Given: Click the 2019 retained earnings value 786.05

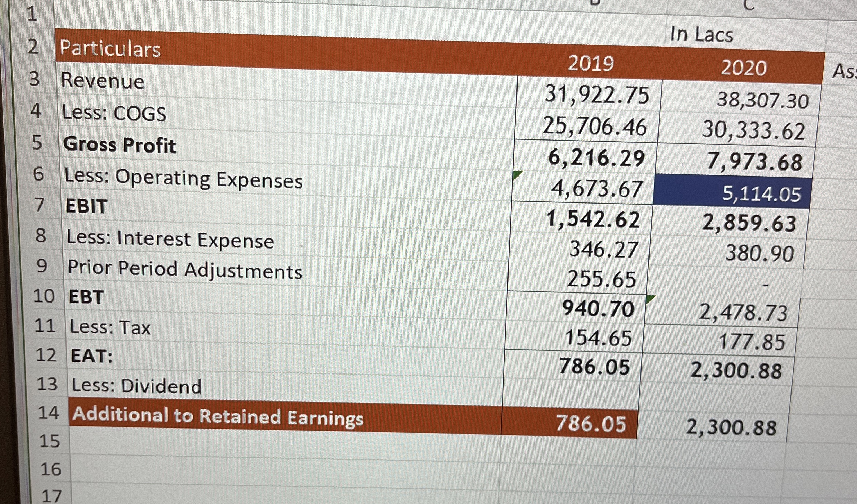Looking at the screenshot, I should (591, 424).
